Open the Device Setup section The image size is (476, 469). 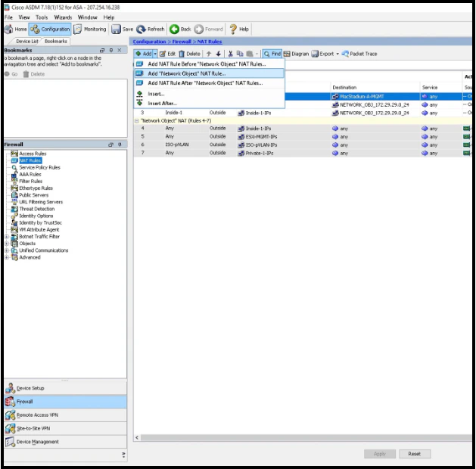coord(66,388)
